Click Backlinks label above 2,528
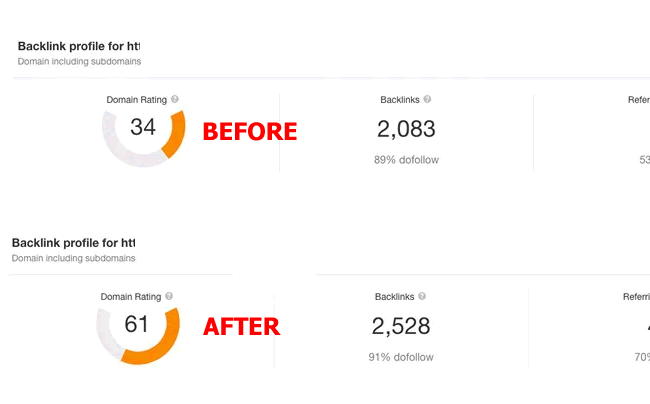The width and height of the screenshot is (650, 404). [x=394, y=297]
